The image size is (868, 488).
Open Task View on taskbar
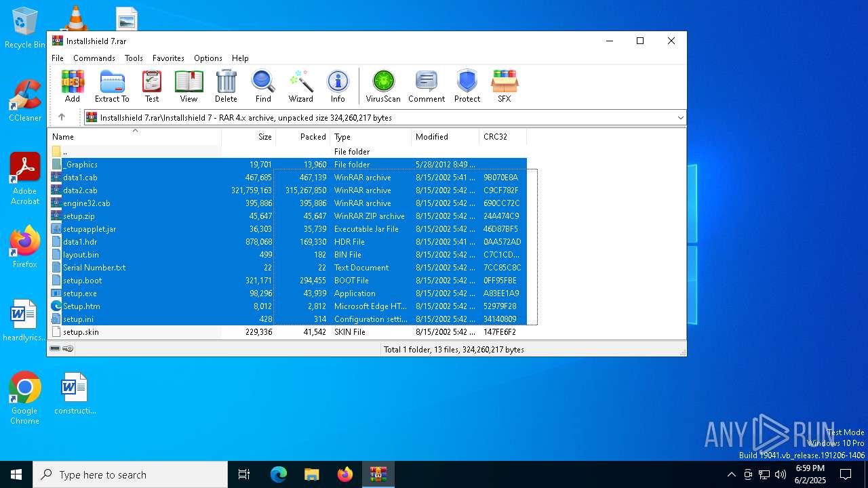pyautogui.click(x=244, y=474)
